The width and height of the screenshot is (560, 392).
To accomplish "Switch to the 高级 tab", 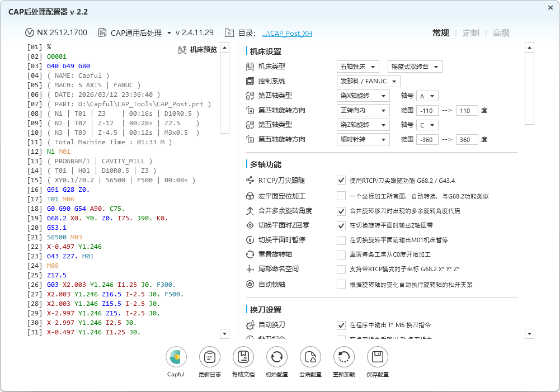I will pos(501,33).
